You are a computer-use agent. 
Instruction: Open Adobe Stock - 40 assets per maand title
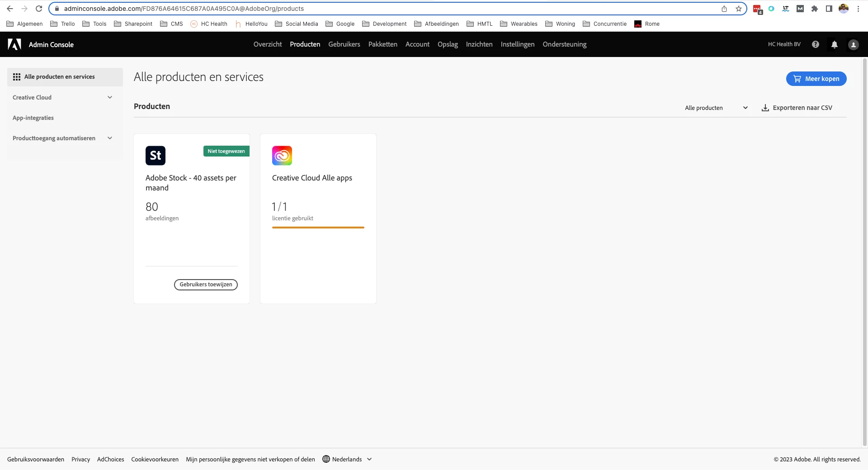191,183
